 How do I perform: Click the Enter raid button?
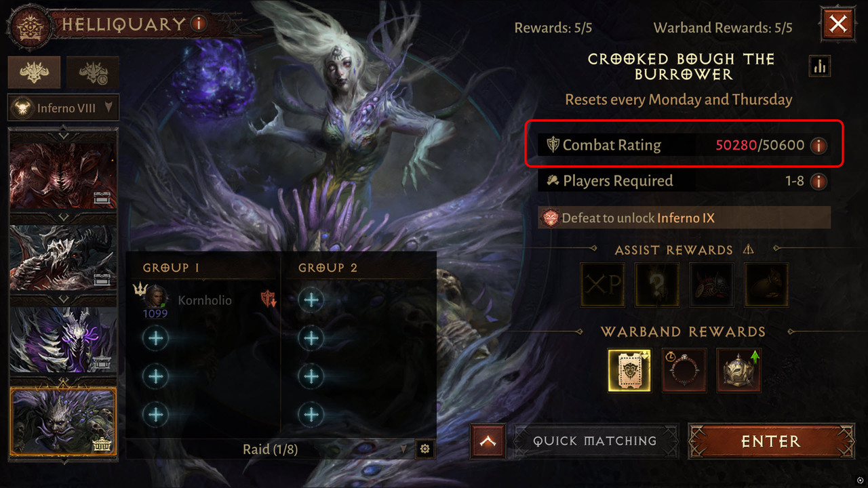point(771,441)
